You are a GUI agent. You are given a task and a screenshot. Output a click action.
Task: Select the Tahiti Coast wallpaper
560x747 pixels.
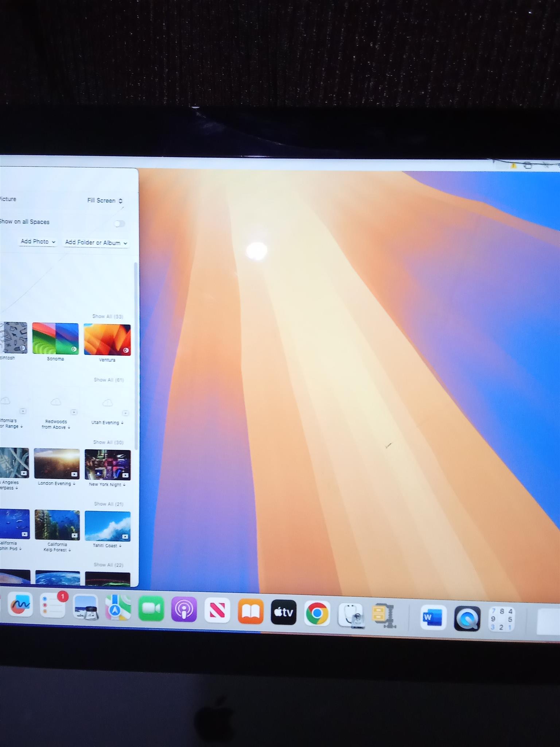[107, 526]
